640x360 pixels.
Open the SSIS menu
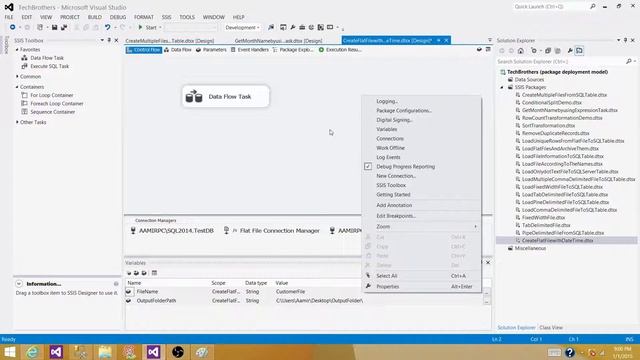tap(167, 17)
